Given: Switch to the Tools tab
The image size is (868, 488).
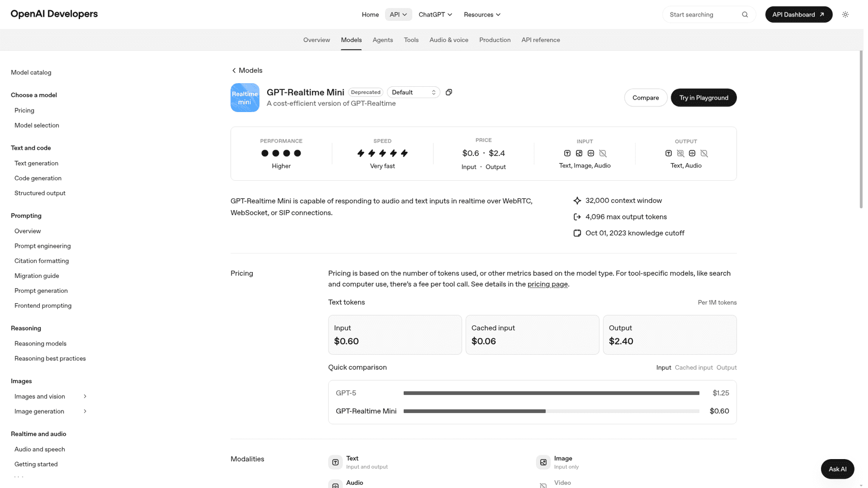Looking at the screenshot, I should pos(411,40).
